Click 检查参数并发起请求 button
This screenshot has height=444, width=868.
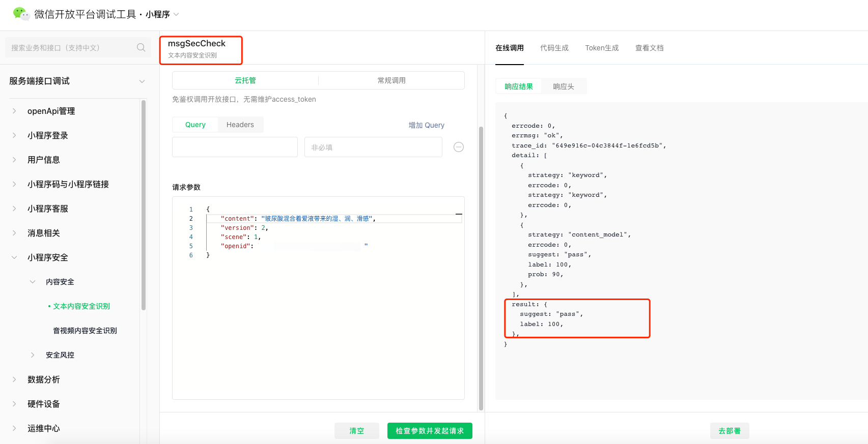tap(430, 431)
